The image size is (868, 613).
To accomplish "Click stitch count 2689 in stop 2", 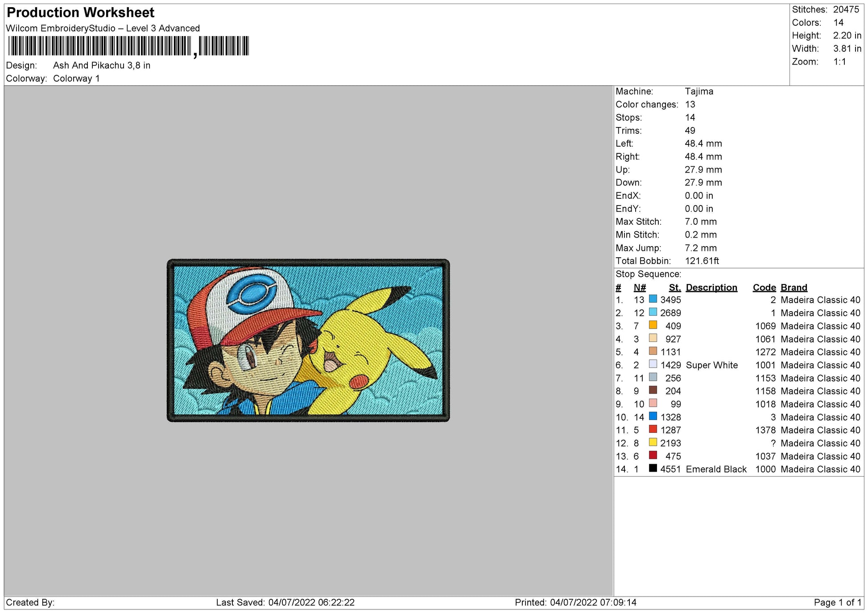I will [x=670, y=313].
